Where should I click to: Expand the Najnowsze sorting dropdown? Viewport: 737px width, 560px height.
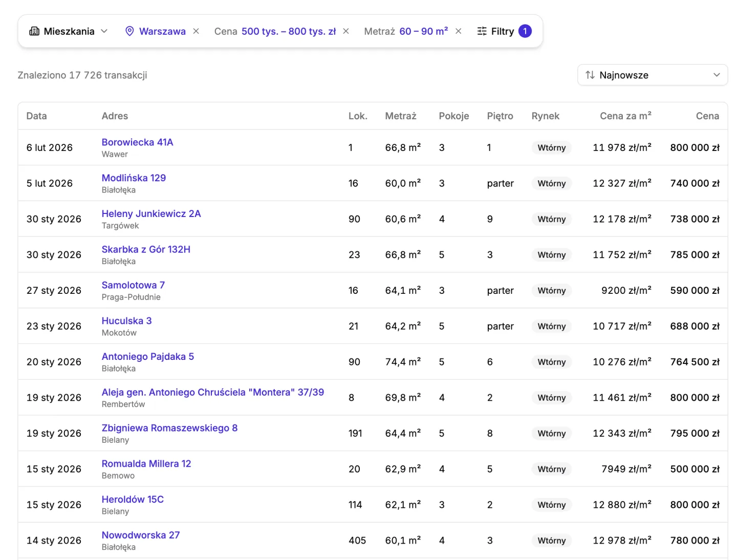click(x=653, y=75)
